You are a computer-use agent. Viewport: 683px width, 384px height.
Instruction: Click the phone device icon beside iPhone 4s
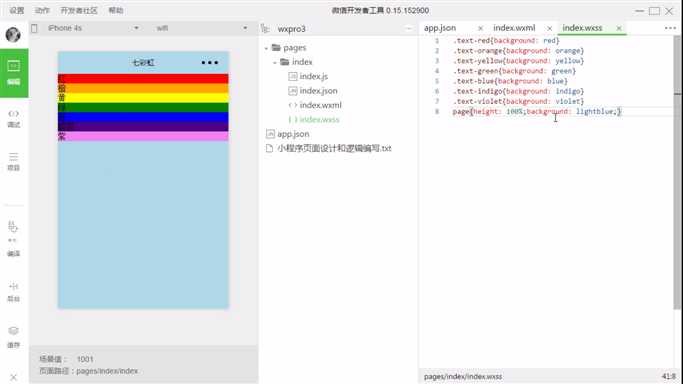point(34,28)
